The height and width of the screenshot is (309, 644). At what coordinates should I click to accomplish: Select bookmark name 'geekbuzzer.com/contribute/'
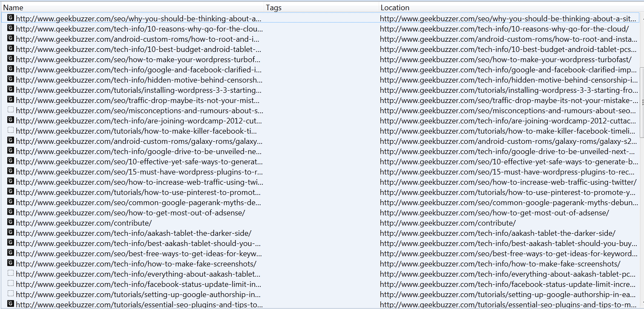[x=83, y=223]
